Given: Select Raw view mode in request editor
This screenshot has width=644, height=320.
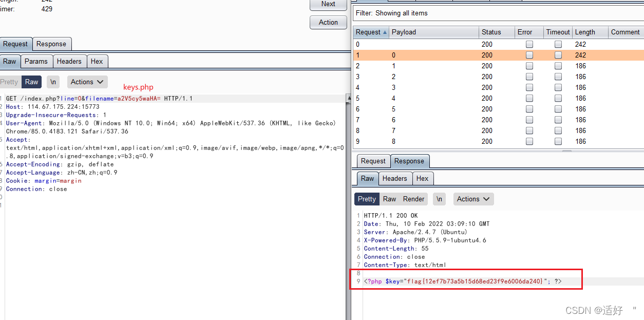Looking at the screenshot, I should click(x=32, y=82).
